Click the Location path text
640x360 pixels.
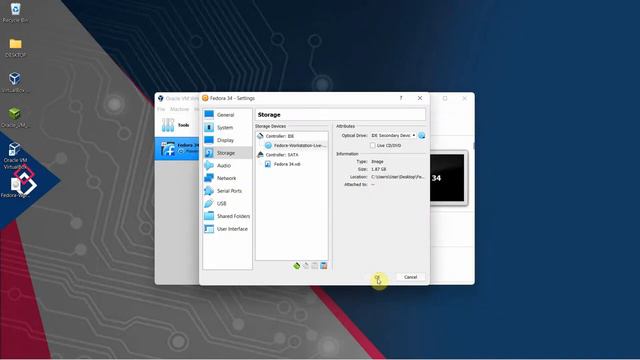click(x=398, y=177)
